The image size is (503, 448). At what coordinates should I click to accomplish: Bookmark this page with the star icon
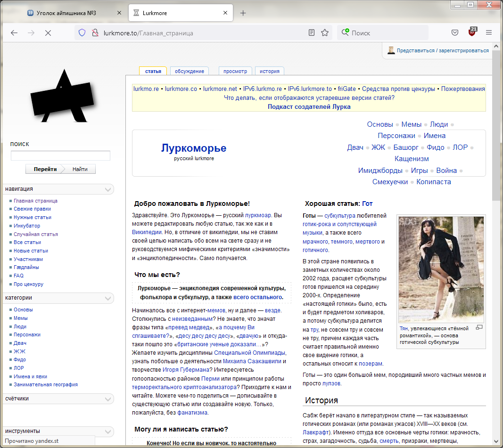(325, 33)
